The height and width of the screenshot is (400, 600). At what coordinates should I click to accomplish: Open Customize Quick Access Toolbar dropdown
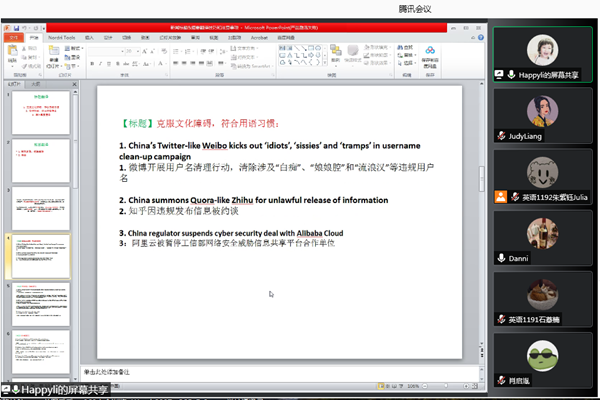pyautogui.click(x=44, y=28)
